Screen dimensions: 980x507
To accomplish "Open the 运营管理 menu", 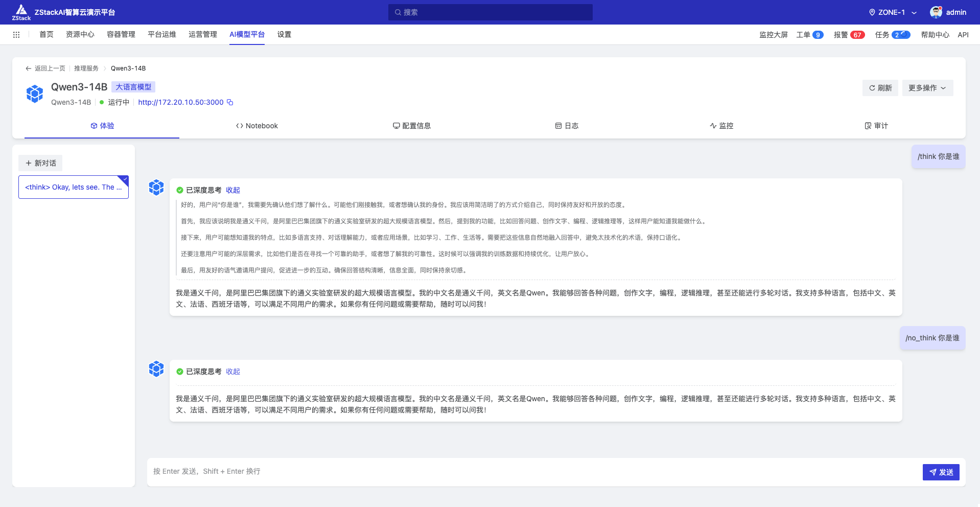I will pos(203,34).
